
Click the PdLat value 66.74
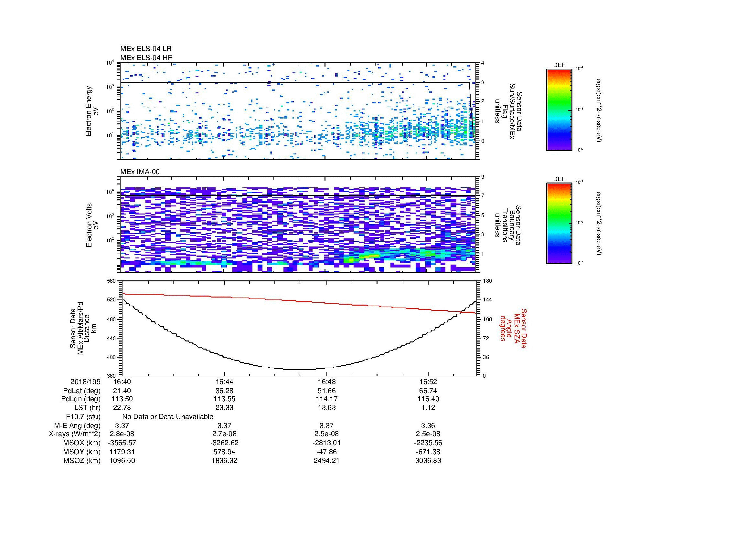[x=428, y=391]
